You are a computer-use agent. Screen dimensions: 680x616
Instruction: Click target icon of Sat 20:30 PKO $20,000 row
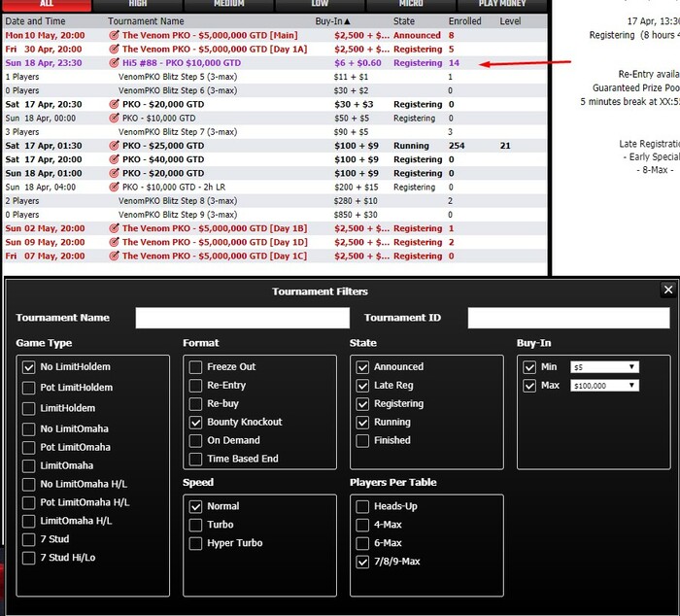click(114, 104)
